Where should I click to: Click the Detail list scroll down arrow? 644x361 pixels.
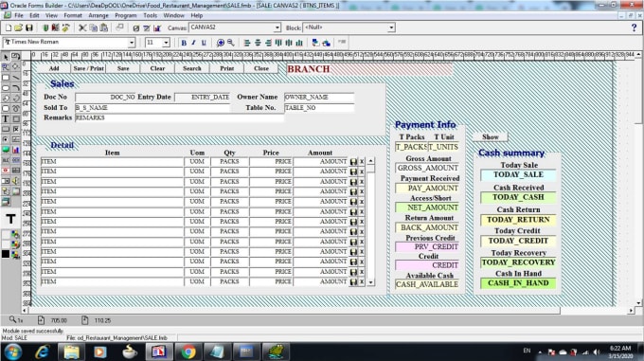point(371,282)
